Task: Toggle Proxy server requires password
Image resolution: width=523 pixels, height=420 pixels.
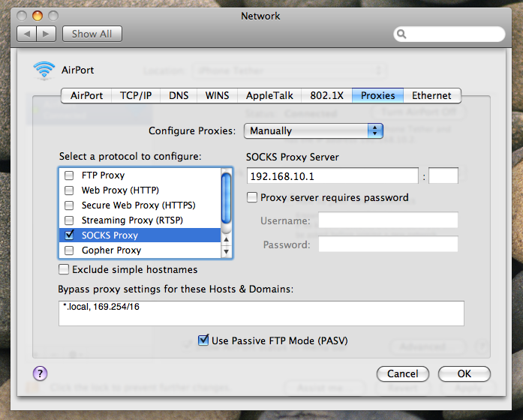Action: (252, 198)
